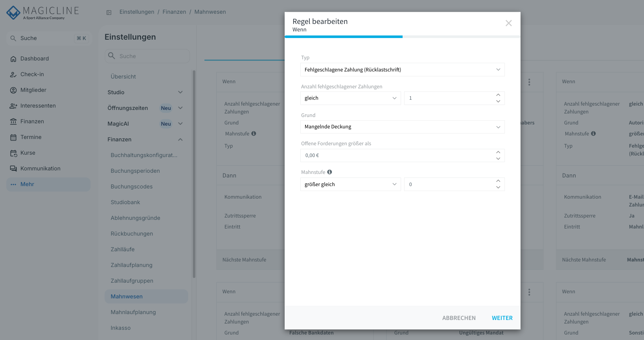Image resolution: width=644 pixels, height=340 pixels.
Task: Click the WEITER button
Action: click(x=502, y=318)
